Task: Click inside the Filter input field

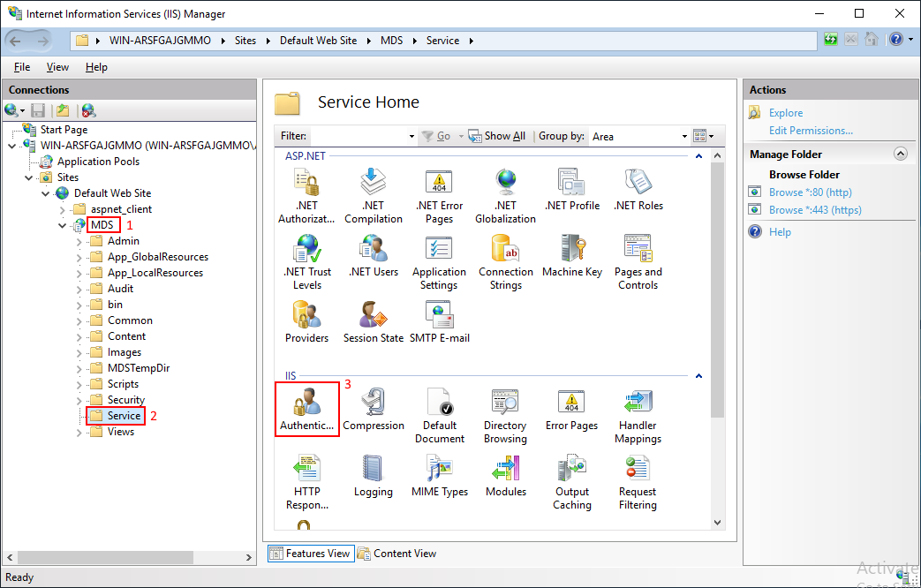Action: pos(359,136)
